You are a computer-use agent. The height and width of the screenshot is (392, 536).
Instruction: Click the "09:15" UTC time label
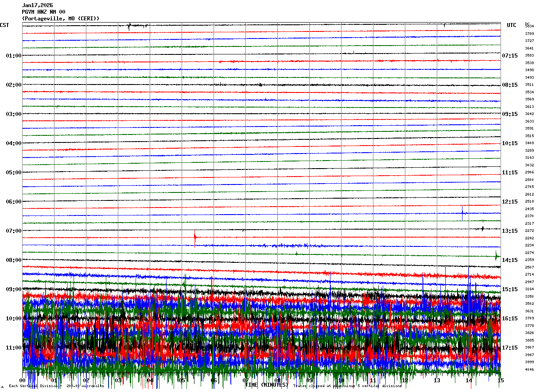(510, 114)
